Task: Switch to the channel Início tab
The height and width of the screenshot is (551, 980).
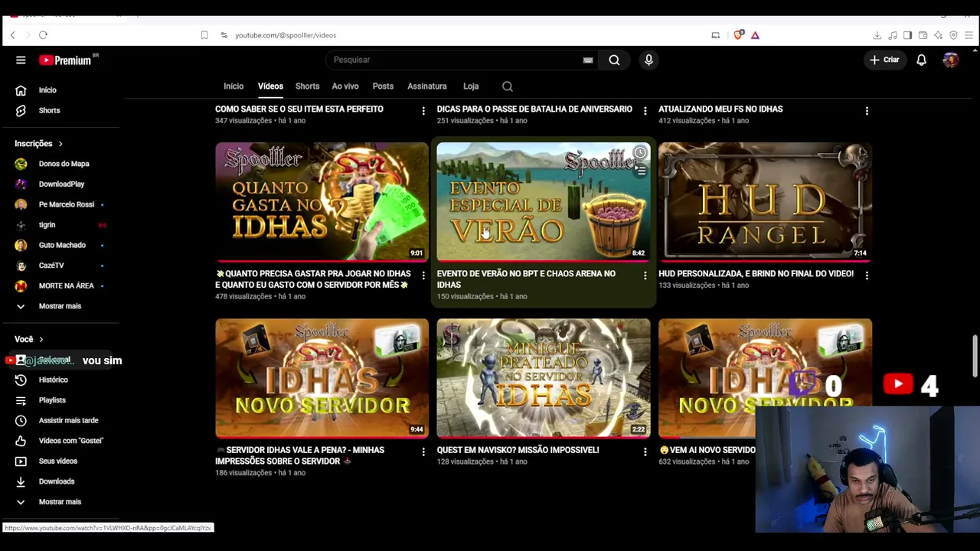Action: (x=234, y=86)
